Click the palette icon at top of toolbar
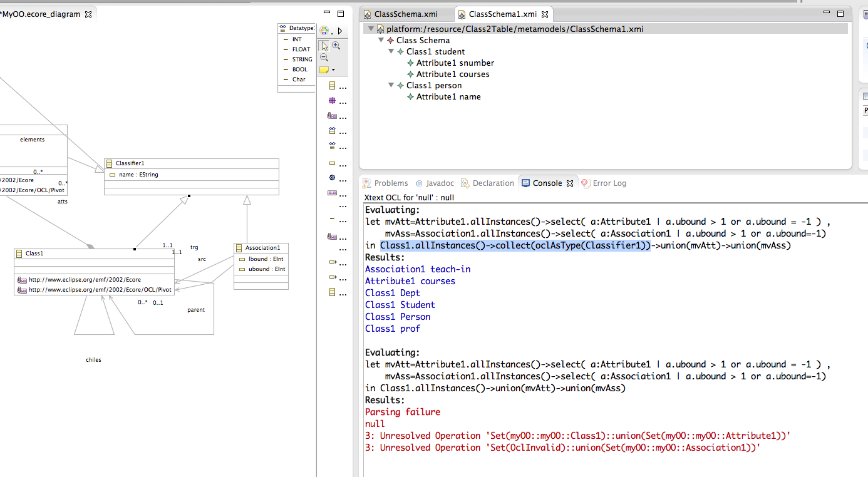Screen dimensions: 868x477 (x=324, y=31)
